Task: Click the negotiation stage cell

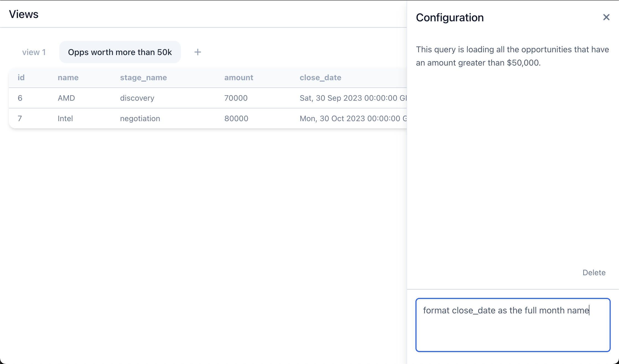Action: pyautogui.click(x=140, y=118)
